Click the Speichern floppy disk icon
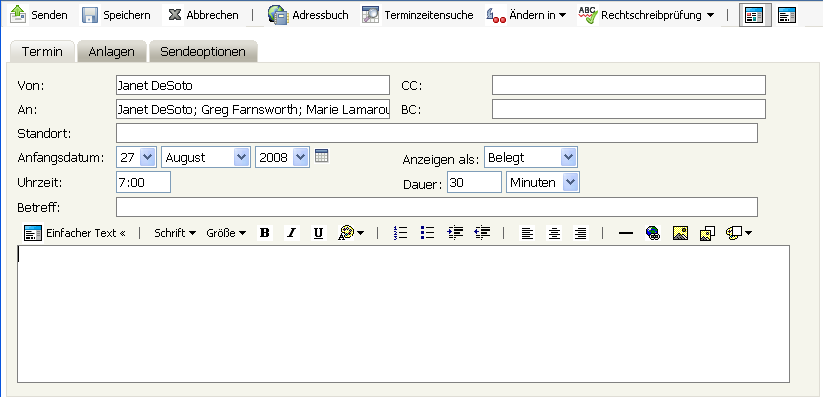823x397 pixels. click(90, 15)
